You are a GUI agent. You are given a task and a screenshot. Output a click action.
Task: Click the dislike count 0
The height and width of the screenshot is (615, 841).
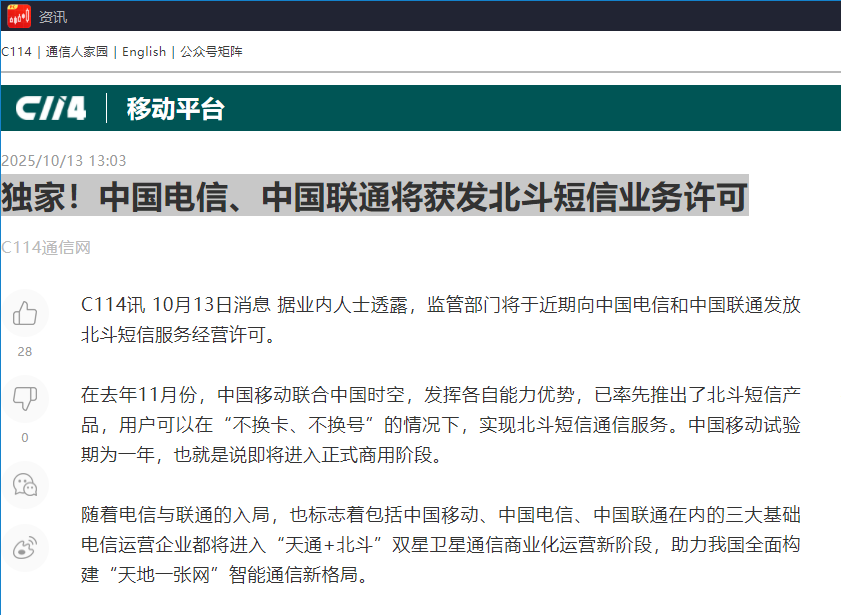click(x=25, y=438)
